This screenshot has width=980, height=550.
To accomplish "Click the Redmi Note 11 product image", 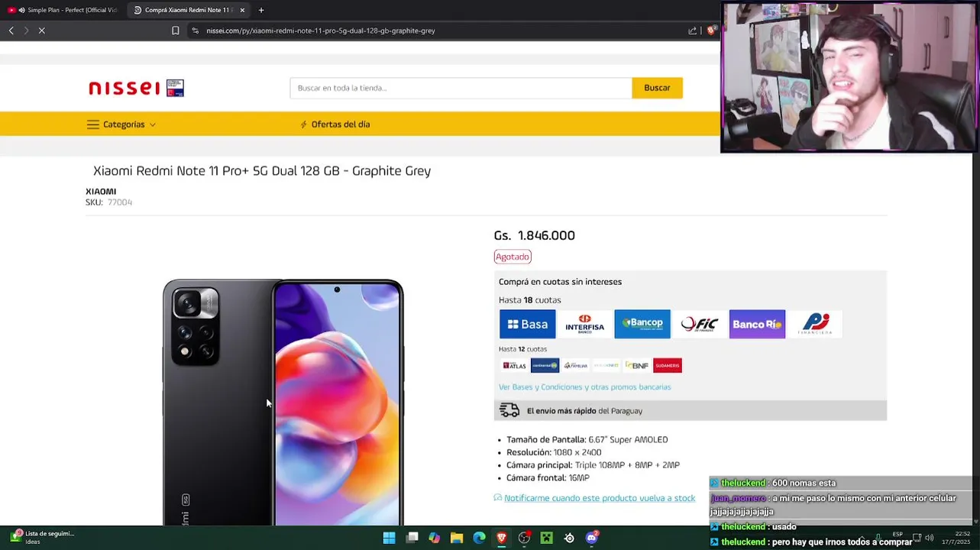I will [283, 402].
